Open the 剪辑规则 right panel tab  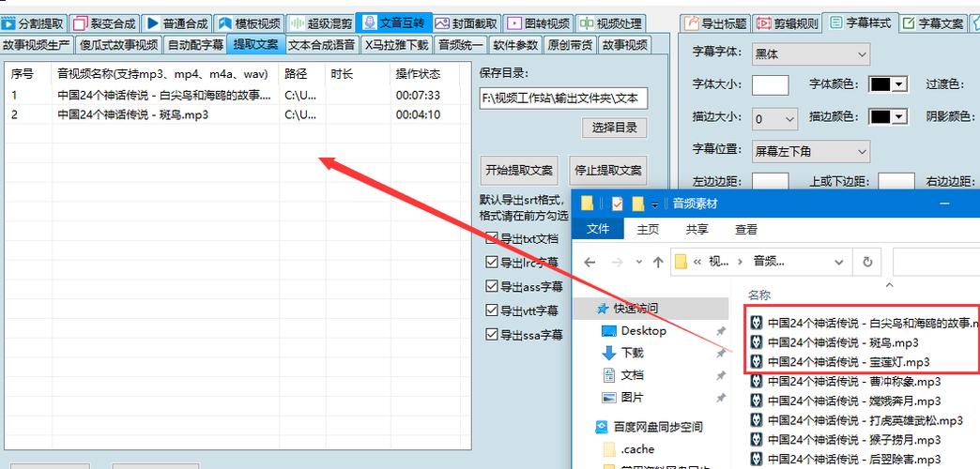[788, 23]
